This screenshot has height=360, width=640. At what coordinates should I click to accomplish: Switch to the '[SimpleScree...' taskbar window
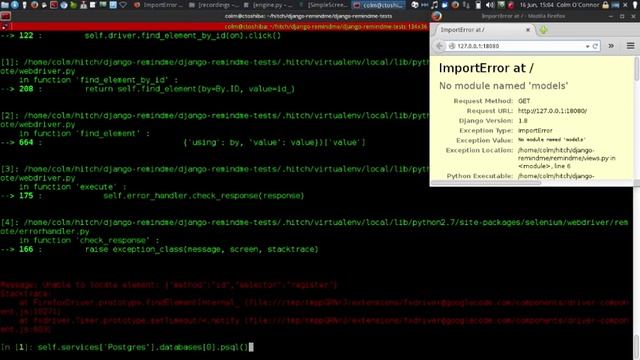(323, 5)
